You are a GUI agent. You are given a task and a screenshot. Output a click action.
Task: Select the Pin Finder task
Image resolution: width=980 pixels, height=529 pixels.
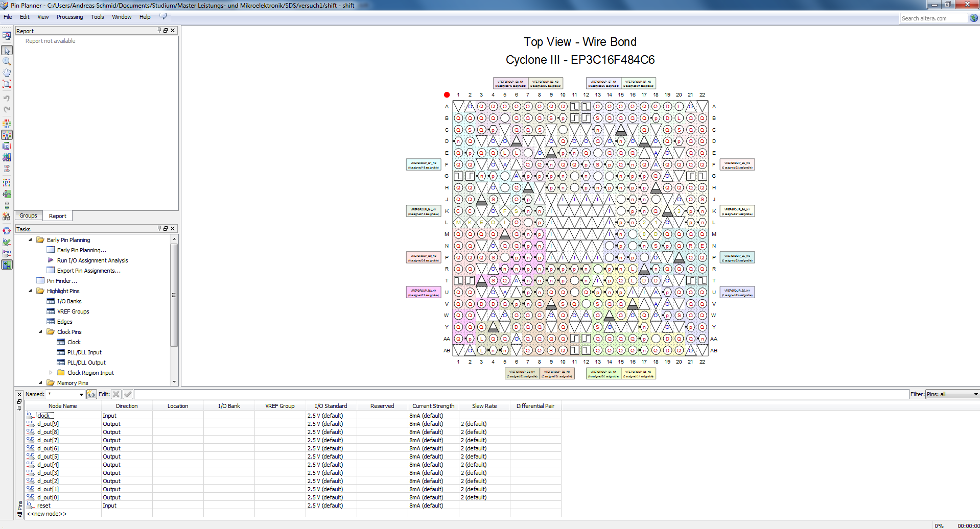click(x=62, y=281)
